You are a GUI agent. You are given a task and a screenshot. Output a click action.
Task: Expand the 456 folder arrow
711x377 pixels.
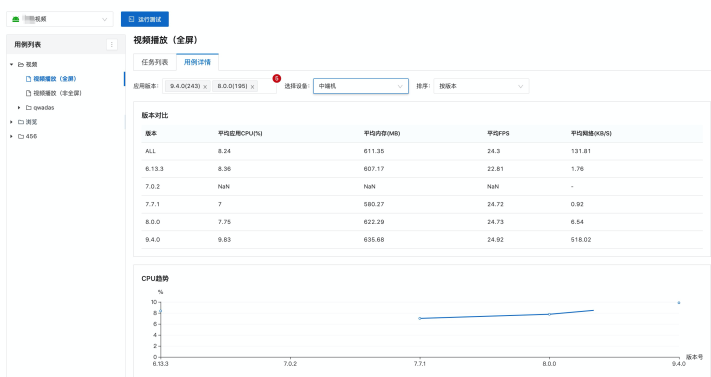point(12,136)
